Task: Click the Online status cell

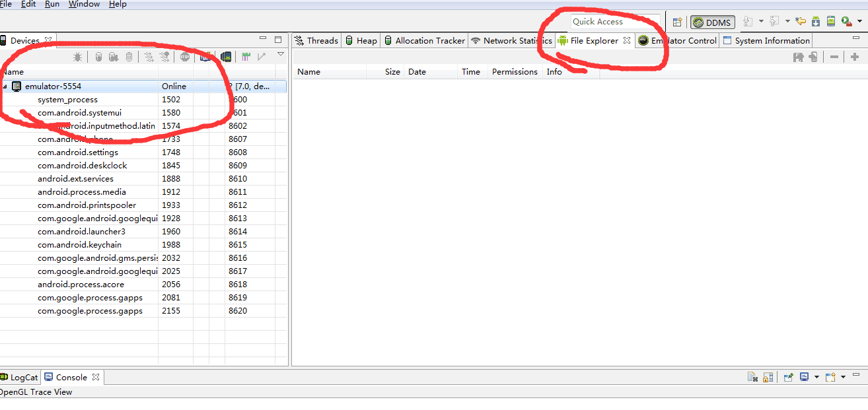Action: 174,86
